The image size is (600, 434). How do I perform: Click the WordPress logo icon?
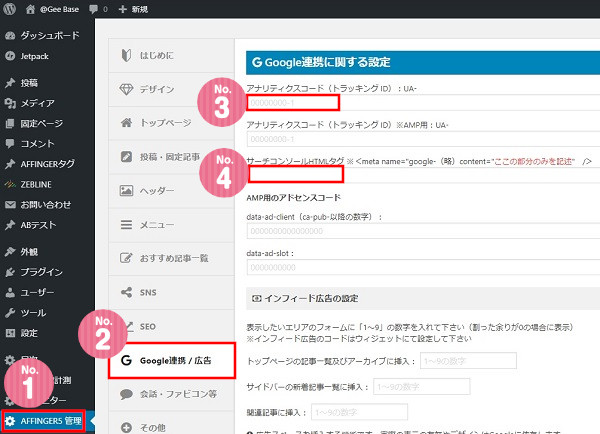click(9, 9)
